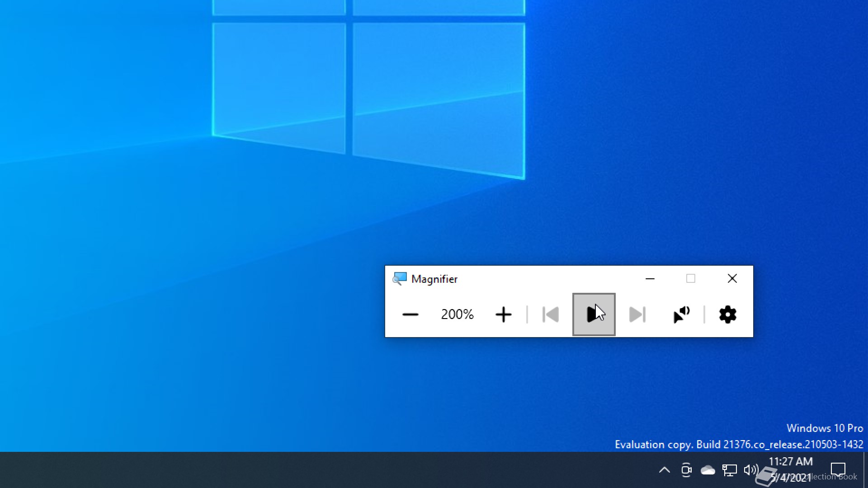Open the Action Center notification icon
This screenshot has height=488, width=868.
(838, 469)
